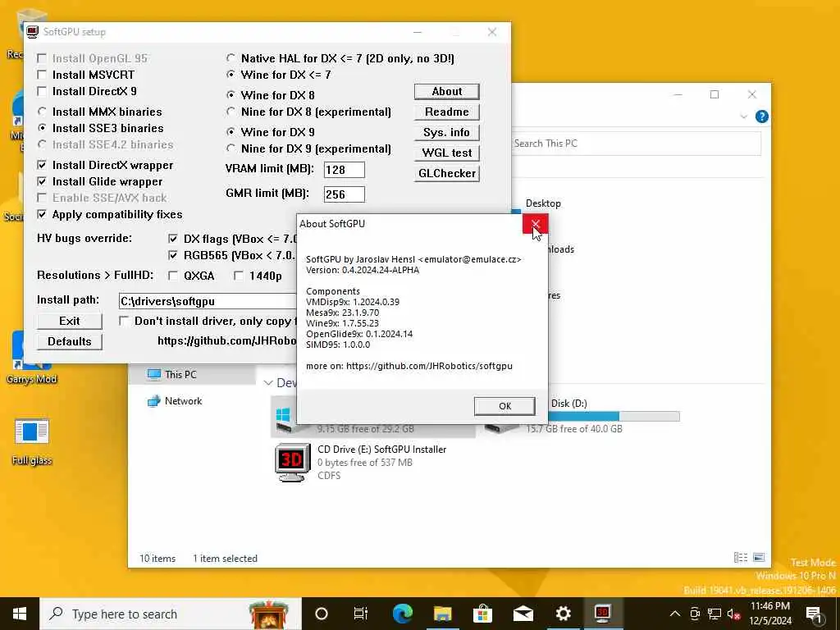
Task: Run the WGL test button
Action: point(447,153)
